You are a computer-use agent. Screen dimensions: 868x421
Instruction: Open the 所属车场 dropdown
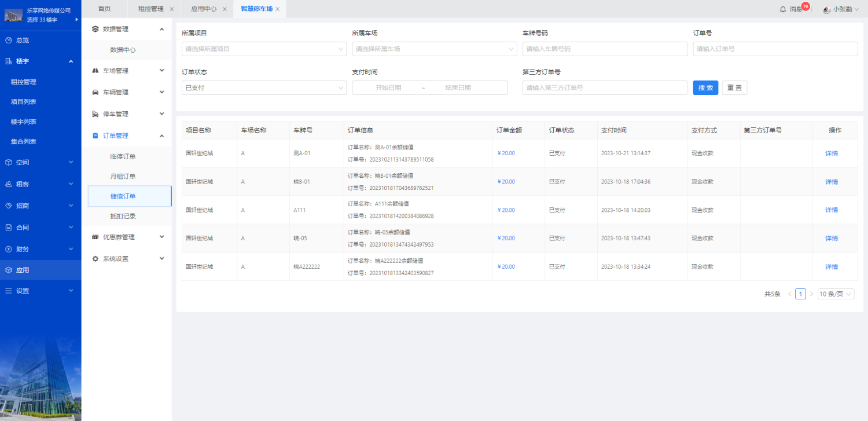point(435,49)
